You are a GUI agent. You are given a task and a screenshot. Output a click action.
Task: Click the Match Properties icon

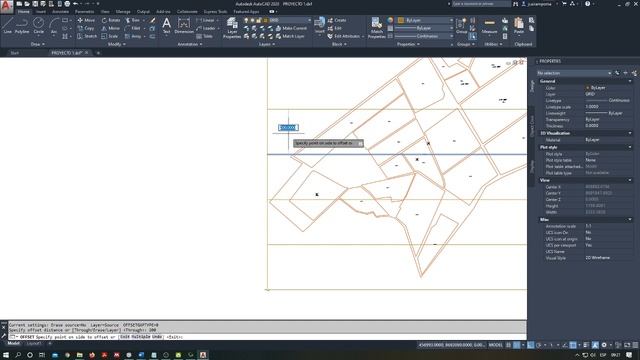pos(376,28)
